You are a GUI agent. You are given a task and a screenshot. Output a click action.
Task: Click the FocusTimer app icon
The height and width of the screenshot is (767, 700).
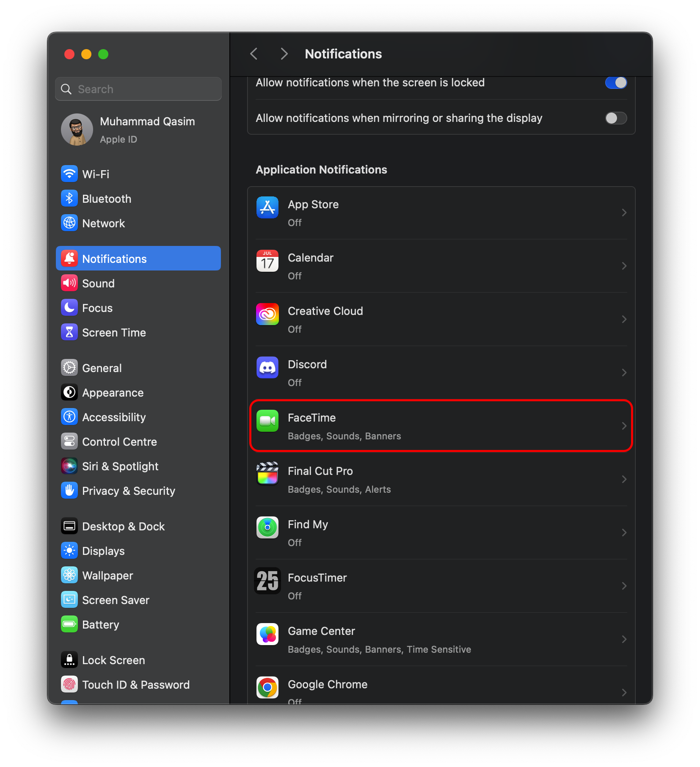point(267,581)
